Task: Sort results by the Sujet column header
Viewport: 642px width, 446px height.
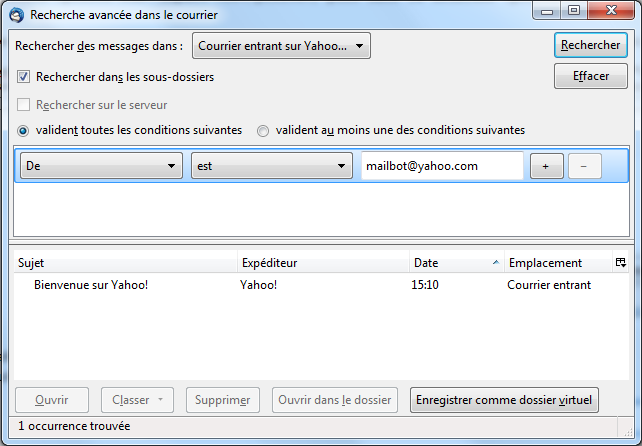Action: tap(125, 263)
